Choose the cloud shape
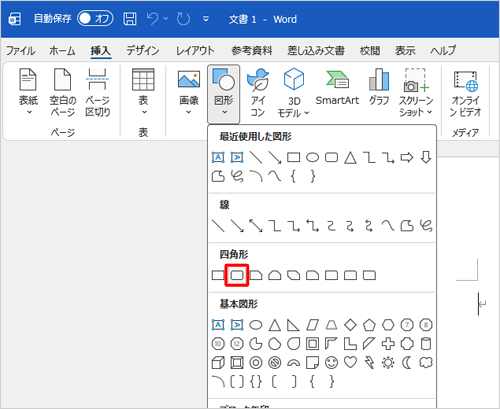 [x=426, y=362]
